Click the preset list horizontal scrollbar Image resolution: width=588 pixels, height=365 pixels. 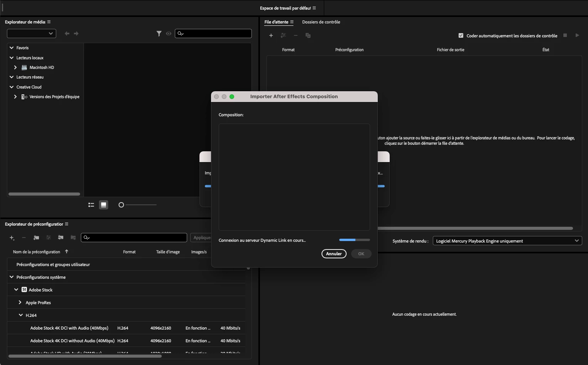85,356
